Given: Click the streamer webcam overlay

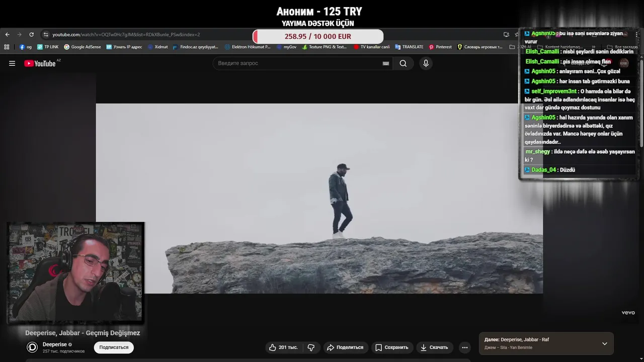Looking at the screenshot, I should tap(75, 272).
